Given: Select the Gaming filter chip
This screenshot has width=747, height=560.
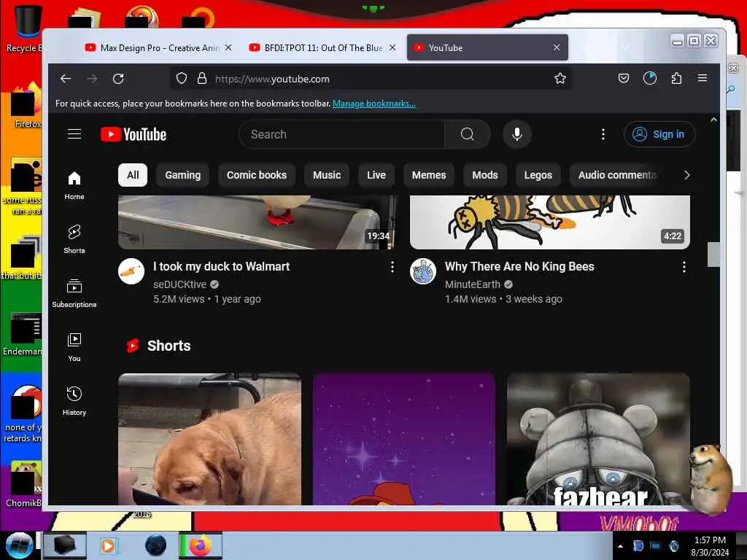Looking at the screenshot, I should (x=183, y=175).
